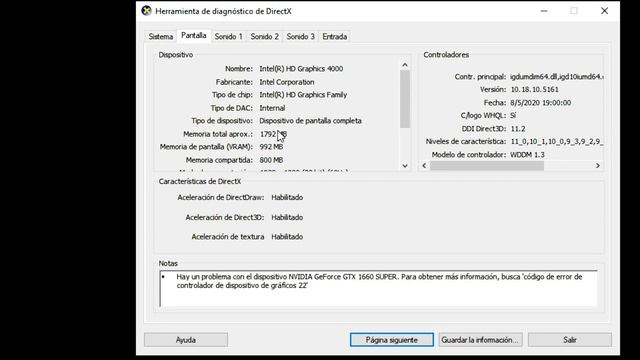Screen dimensions: 640x360
Task: Click the Intel Corporation manufacturer value
Action: 287,82
